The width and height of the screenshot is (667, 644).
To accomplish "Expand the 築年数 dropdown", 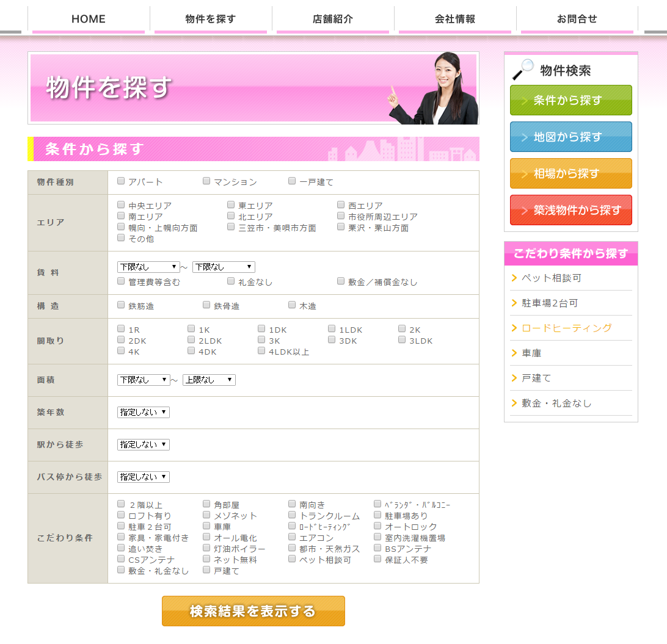I will [x=143, y=413].
